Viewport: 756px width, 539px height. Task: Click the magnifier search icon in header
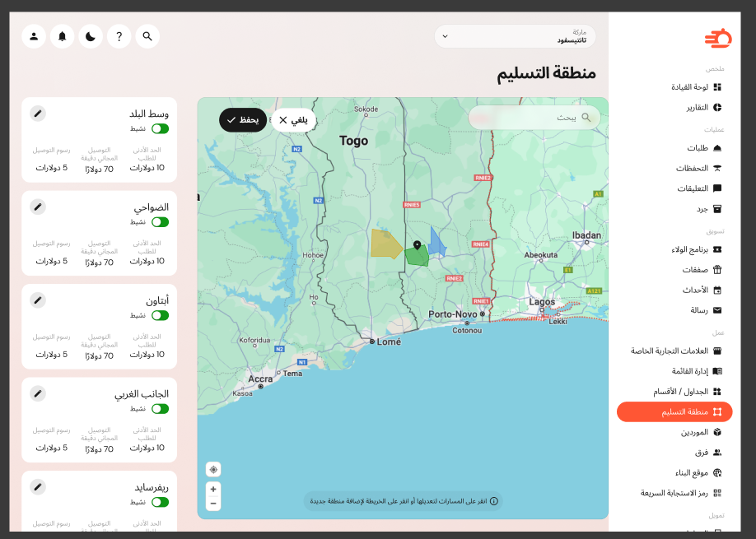147,36
